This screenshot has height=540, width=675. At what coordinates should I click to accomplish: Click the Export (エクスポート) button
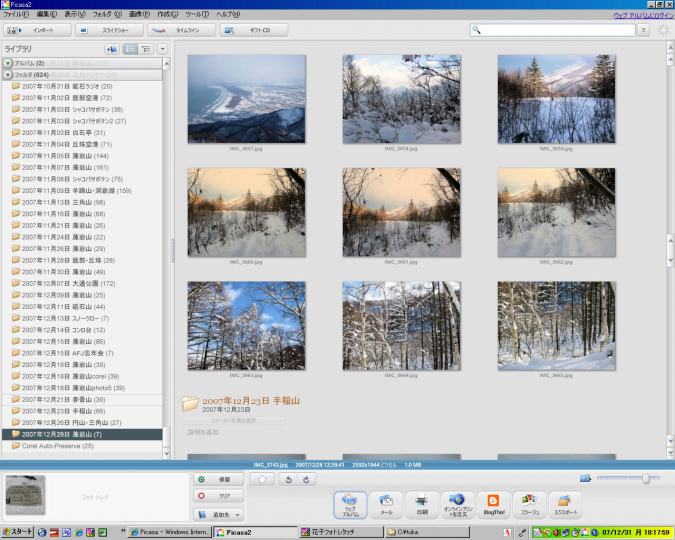coord(564,503)
